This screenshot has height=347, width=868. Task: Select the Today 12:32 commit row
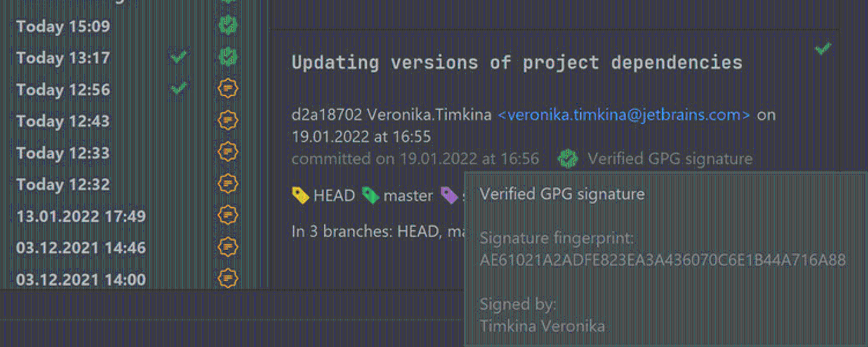coord(126,184)
